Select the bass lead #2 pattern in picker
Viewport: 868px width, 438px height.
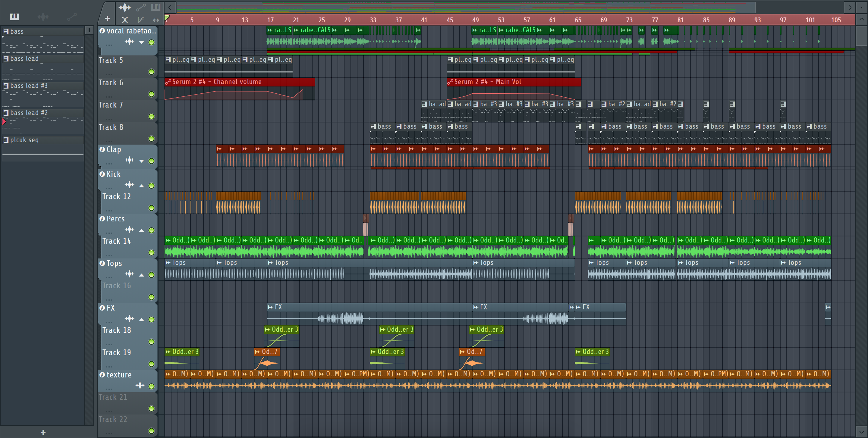pos(43,121)
